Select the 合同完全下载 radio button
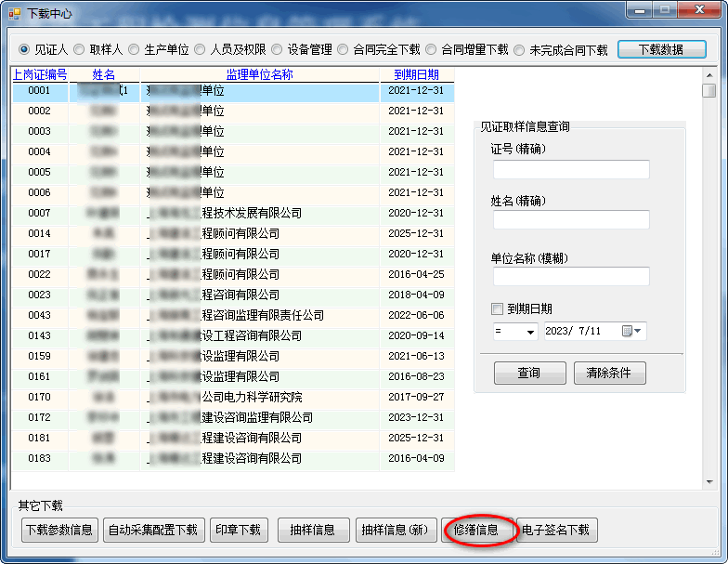728x564 pixels. (x=343, y=49)
